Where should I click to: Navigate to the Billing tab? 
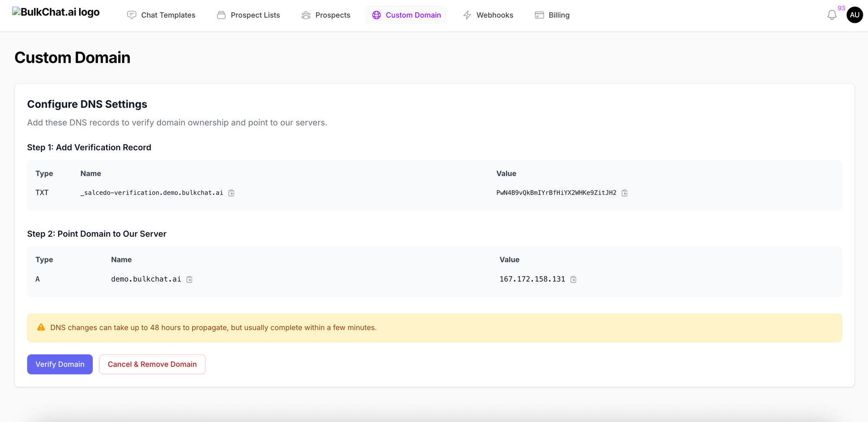tap(552, 15)
